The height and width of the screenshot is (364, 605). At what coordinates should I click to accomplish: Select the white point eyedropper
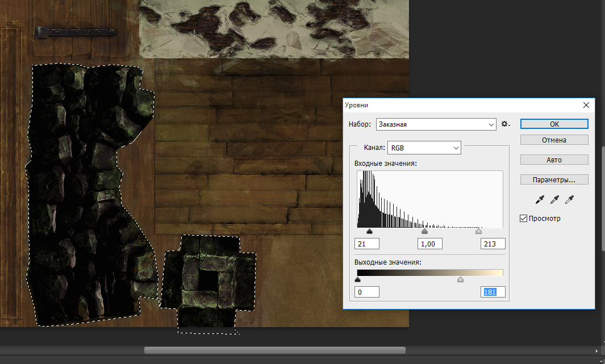570,199
